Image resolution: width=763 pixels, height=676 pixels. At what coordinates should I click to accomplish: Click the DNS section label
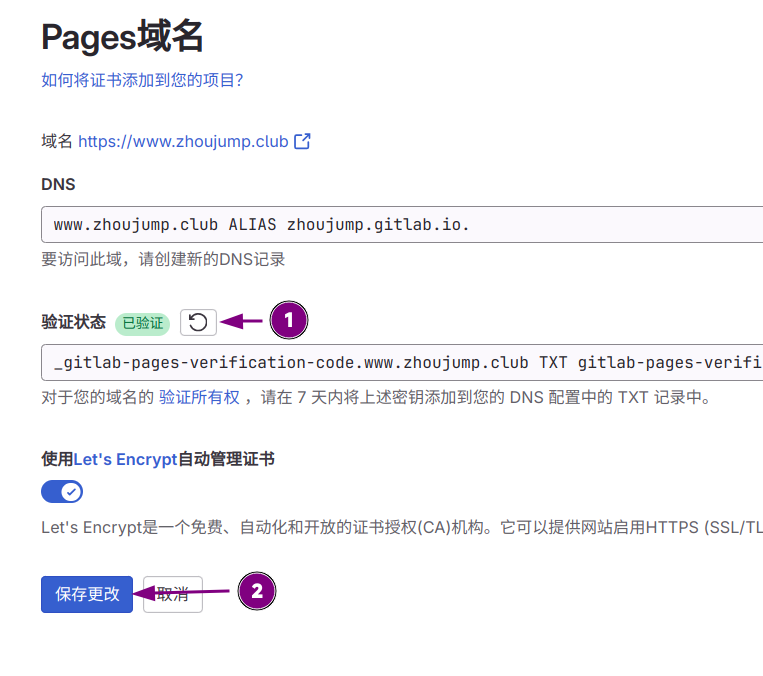58,184
